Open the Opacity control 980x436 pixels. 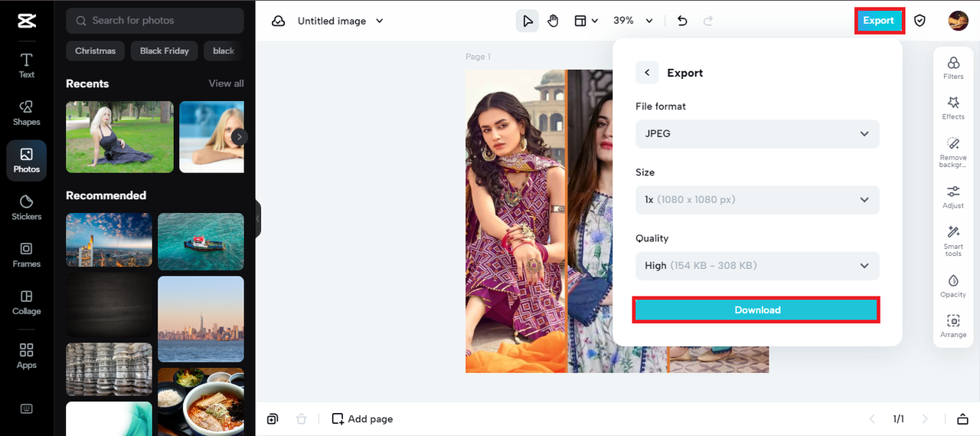point(953,285)
